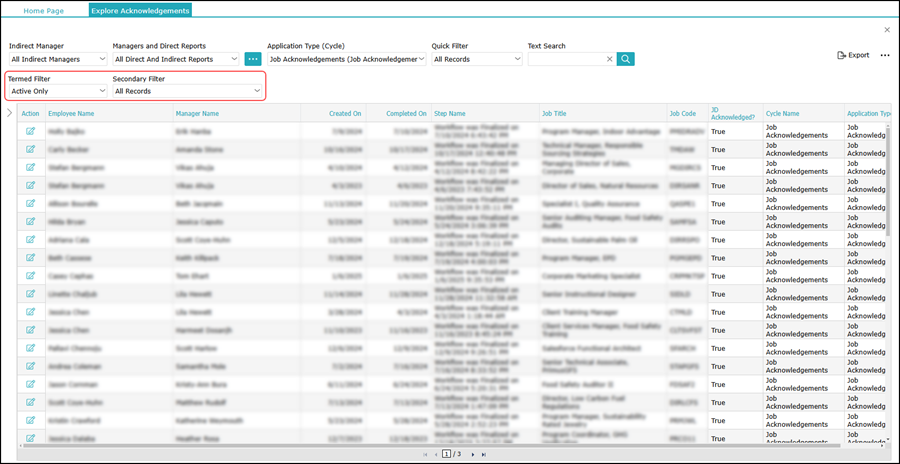Switch to the Home Page tab

tap(46, 10)
